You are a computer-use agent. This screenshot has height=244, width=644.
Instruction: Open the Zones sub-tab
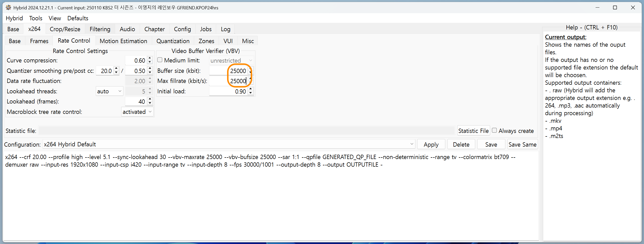click(x=207, y=41)
